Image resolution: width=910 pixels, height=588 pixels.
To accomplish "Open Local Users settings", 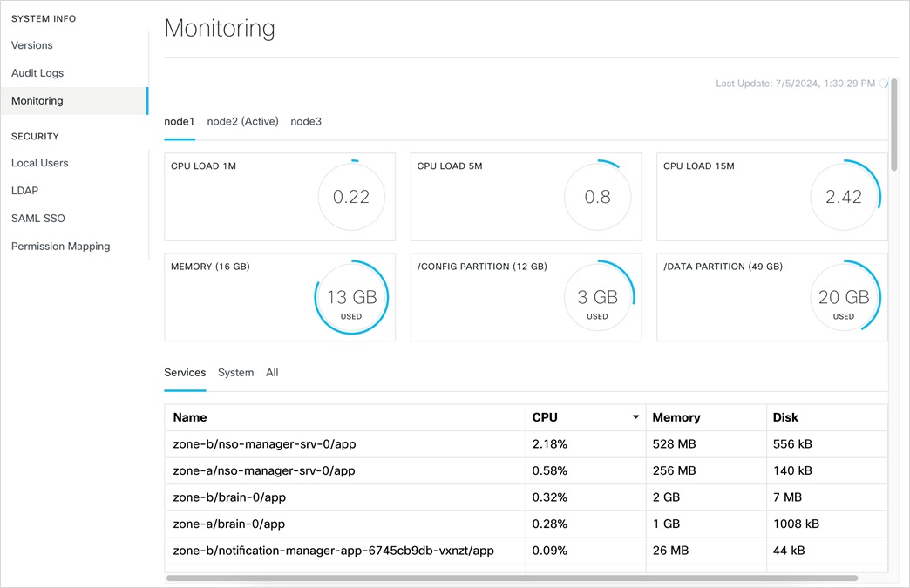I will 39,163.
